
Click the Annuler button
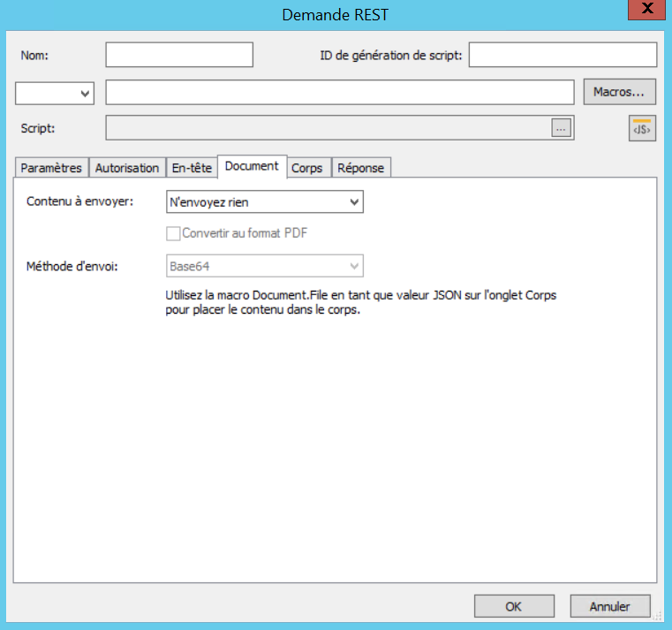tap(610, 606)
